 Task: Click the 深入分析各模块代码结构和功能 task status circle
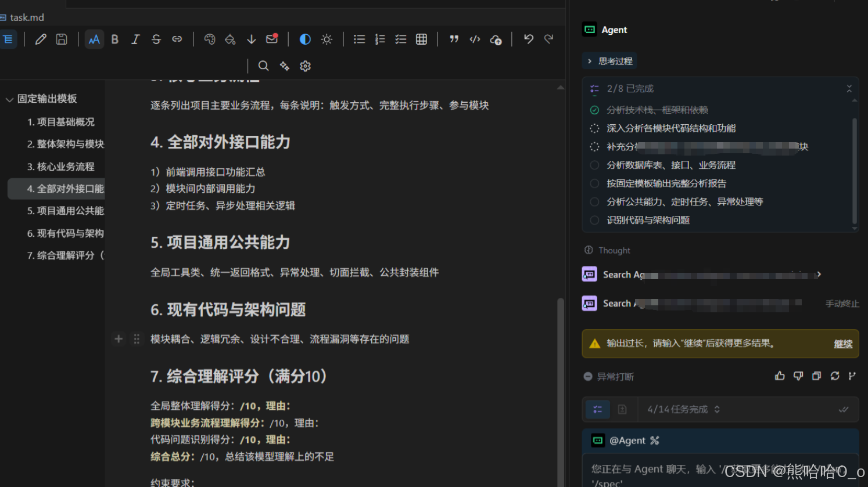coord(594,128)
